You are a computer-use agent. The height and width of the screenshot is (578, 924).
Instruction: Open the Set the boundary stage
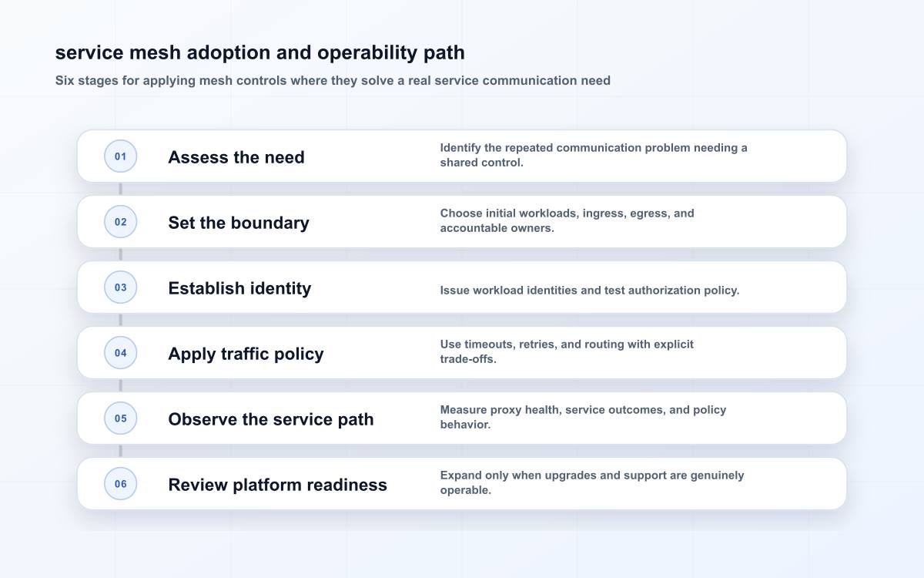[x=239, y=223]
